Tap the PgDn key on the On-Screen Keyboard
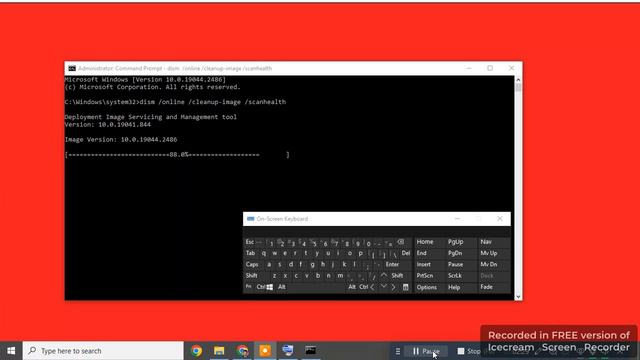 (x=455, y=253)
